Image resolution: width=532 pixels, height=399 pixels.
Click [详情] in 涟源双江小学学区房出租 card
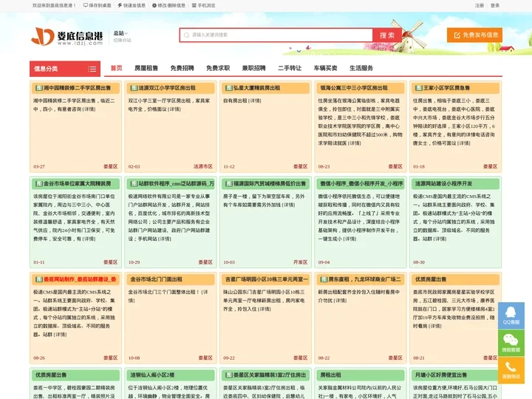coord(174,109)
